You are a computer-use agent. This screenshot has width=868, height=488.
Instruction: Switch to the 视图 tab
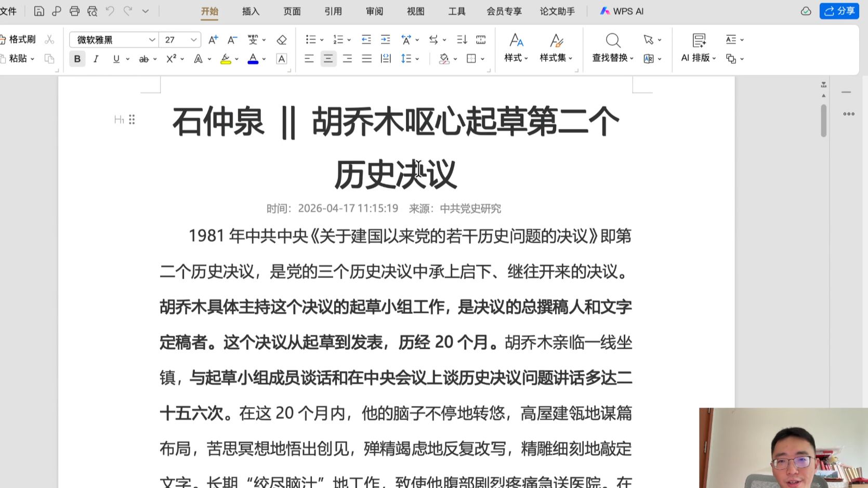[x=416, y=11]
